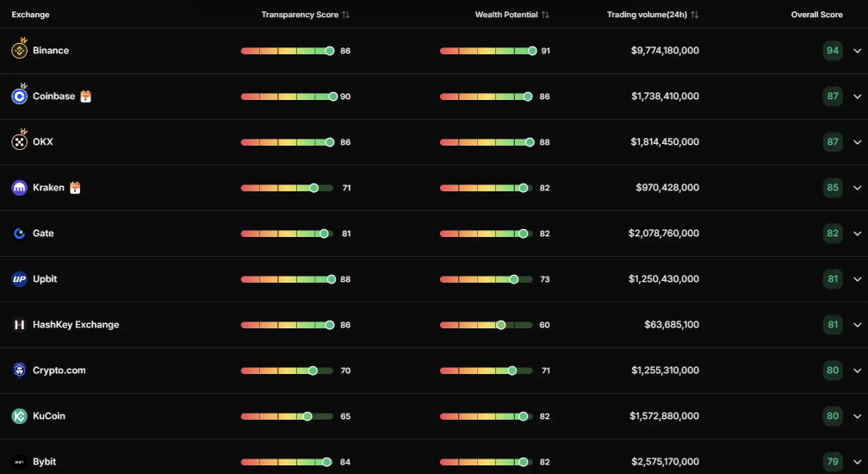This screenshot has height=474, width=868.
Task: Click Bybit overall score badge 79
Action: (833, 462)
